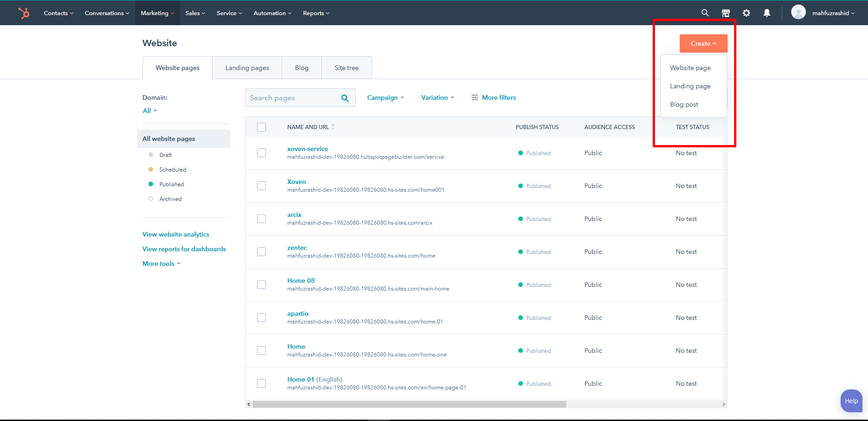Click View website analytics link
The width and height of the screenshot is (868, 421).
pyautogui.click(x=176, y=234)
